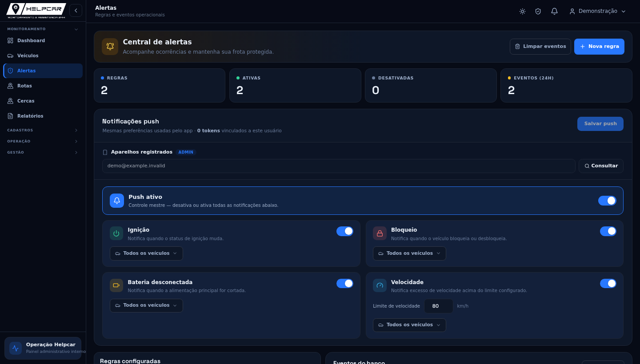
Task: Click the Central de alertas bell icon
Action: 110,47
